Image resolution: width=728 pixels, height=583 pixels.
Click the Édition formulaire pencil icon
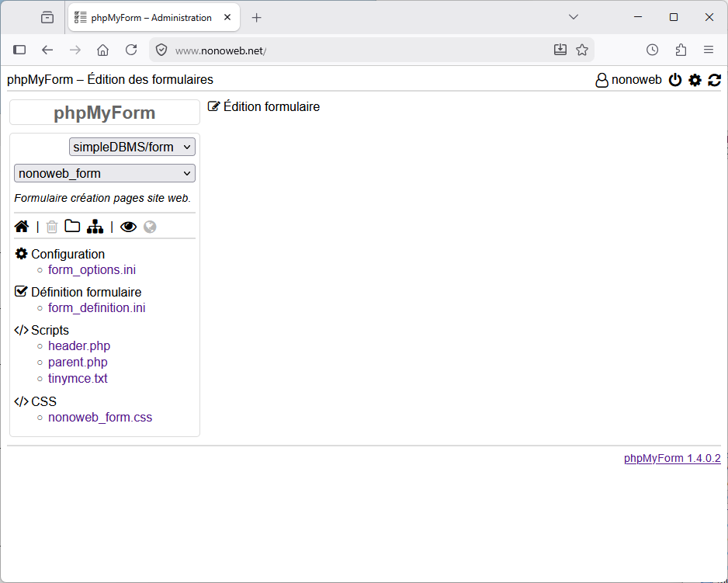(213, 106)
